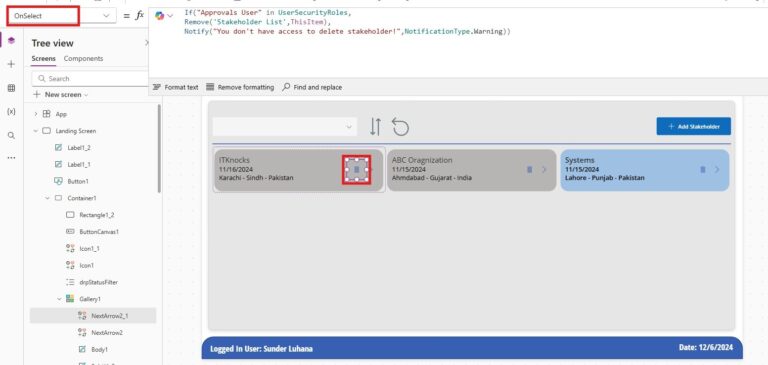Screen dimensions: 768x365
Task: Collapse the Container1 node
Action: coord(48,198)
